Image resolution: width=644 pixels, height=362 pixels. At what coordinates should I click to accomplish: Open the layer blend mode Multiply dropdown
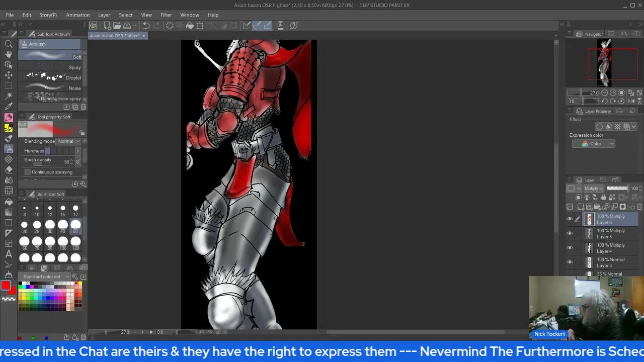coord(594,189)
